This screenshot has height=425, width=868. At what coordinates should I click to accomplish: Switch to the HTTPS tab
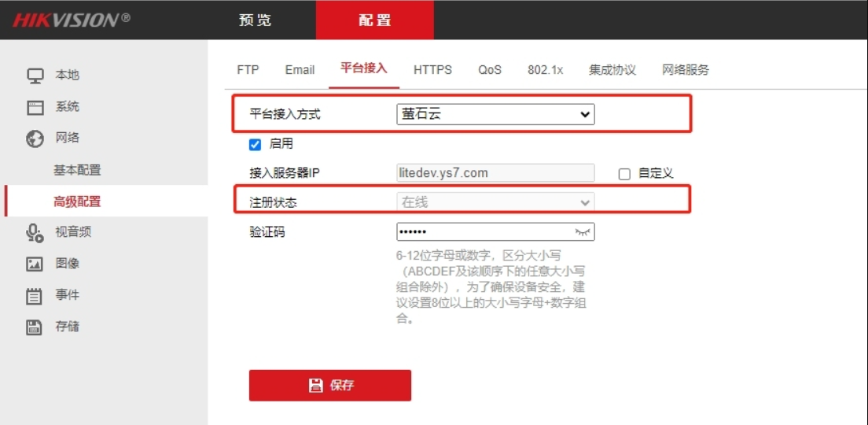click(x=432, y=70)
